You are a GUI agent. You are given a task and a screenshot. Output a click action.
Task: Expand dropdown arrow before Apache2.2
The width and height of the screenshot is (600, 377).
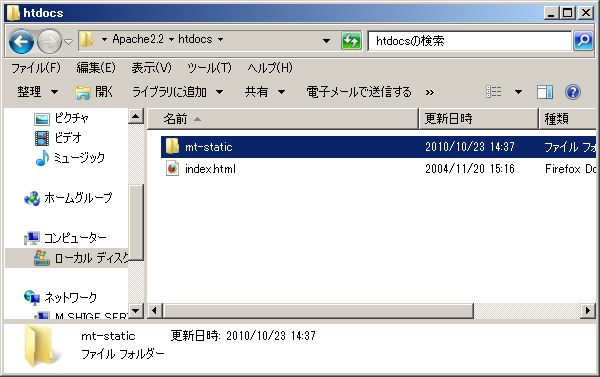tap(104, 39)
